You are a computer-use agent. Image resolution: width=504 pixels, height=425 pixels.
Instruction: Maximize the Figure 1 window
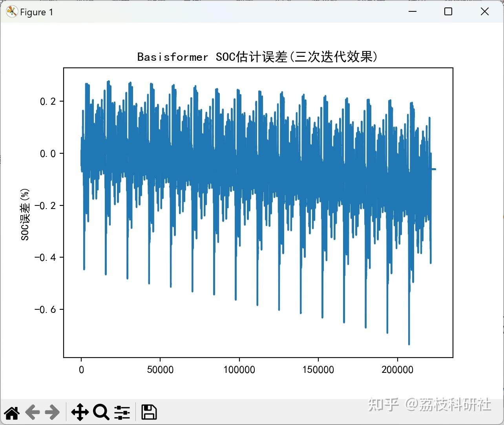tap(447, 12)
